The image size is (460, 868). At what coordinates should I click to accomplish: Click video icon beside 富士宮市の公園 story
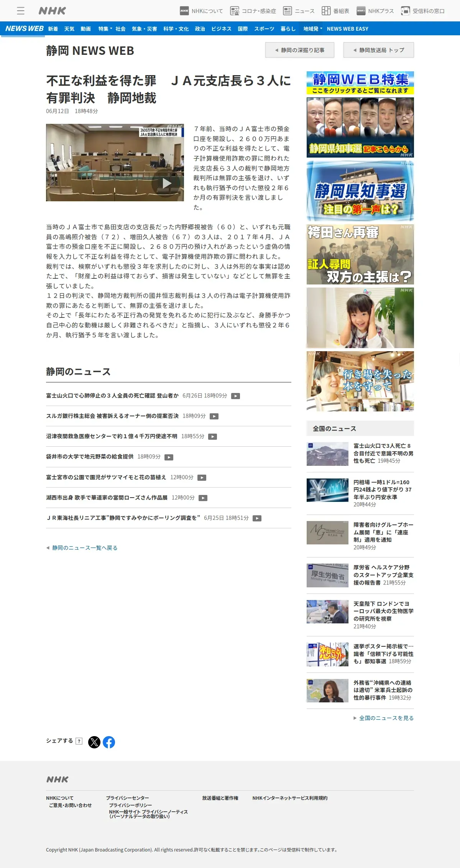tap(202, 478)
